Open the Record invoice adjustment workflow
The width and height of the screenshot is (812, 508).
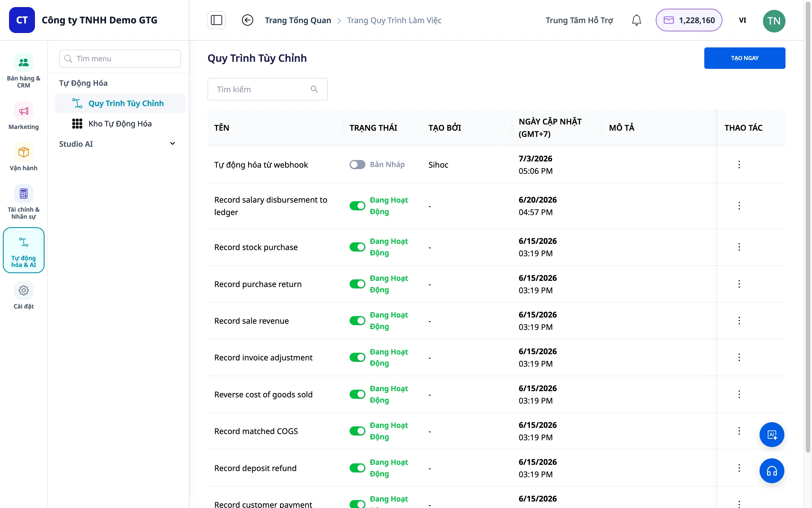click(263, 358)
